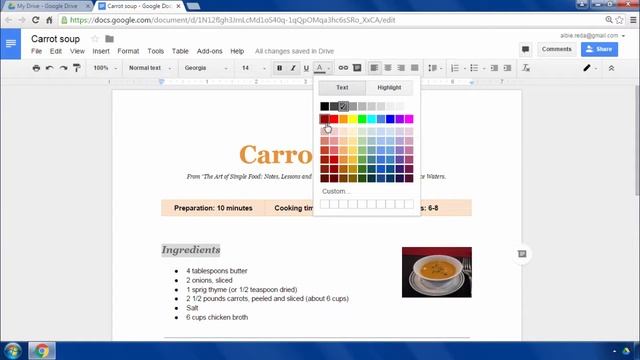The height and width of the screenshot is (360, 640).
Task: Open the Chrome menu icon
Action: click(633, 20)
